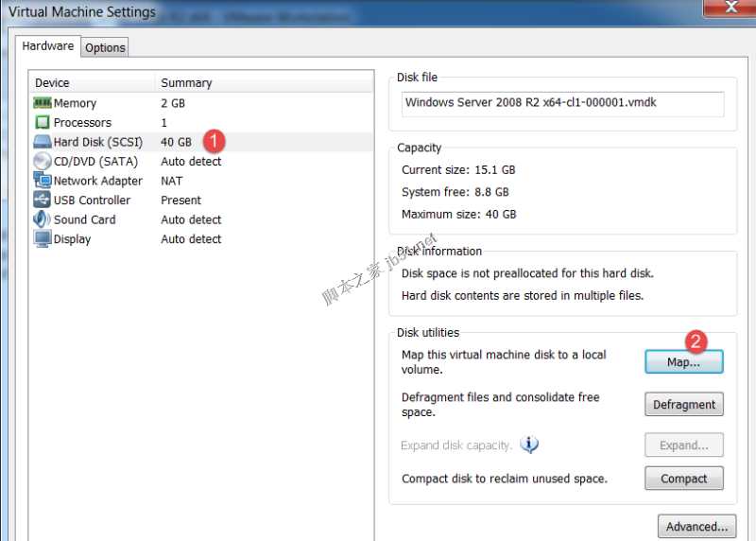Click the Summary column header
756x541 pixels.
pyautogui.click(x=265, y=82)
